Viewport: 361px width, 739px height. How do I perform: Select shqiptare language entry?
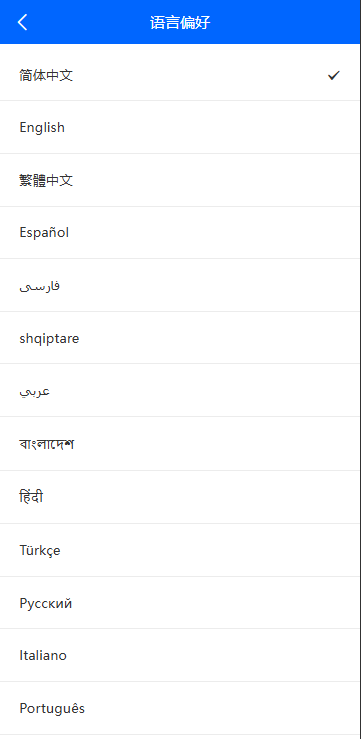tap(180, 338)
